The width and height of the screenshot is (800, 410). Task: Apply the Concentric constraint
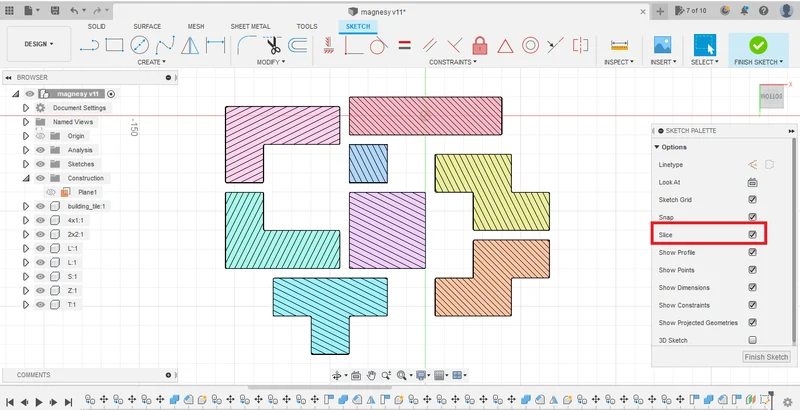click(x=531, y=45)
